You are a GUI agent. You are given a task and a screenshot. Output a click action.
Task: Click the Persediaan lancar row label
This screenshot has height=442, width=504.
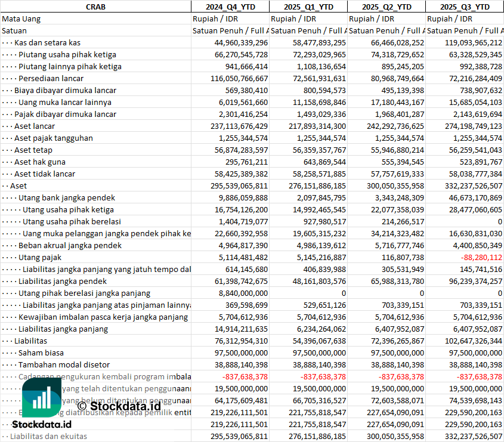pos(51,78)
